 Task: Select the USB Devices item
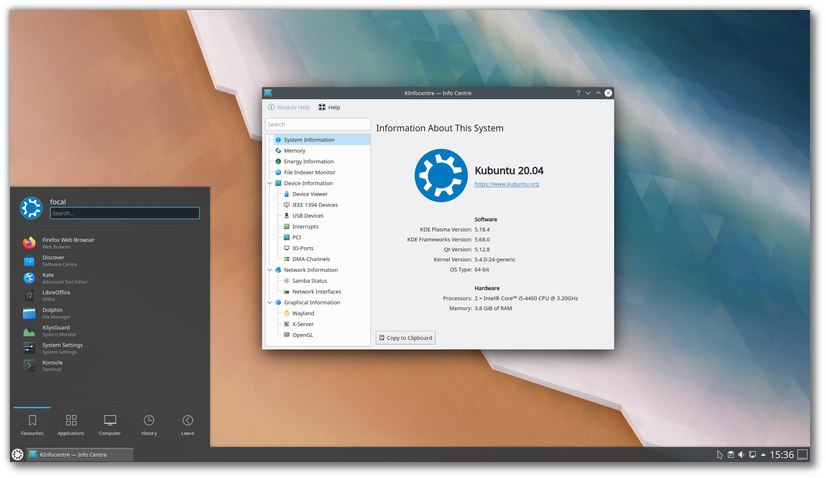(308, 216)
